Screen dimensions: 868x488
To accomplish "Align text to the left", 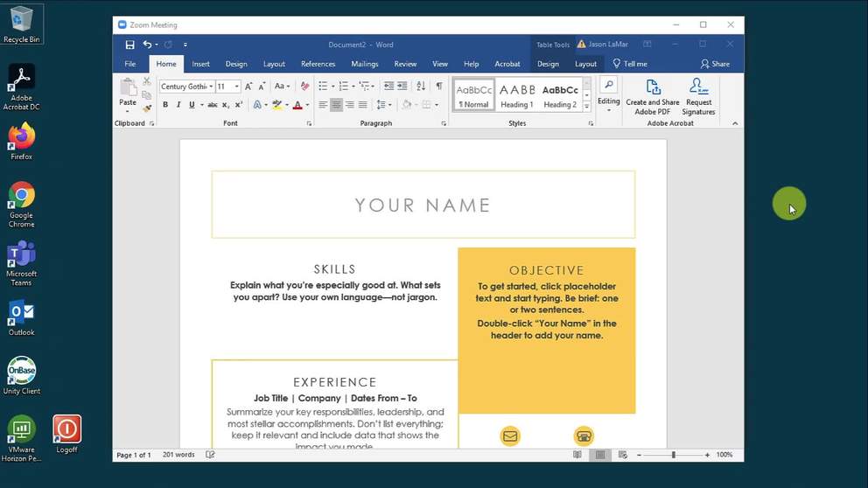I will tap(323, 105).
